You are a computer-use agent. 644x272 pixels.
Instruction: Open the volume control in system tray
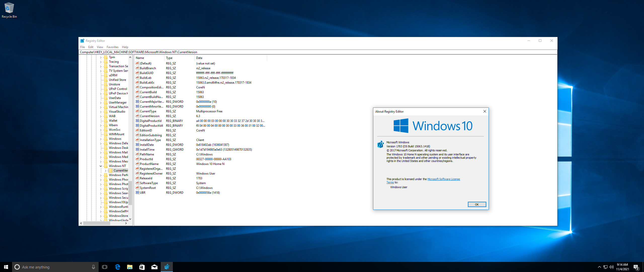[612, 267]
